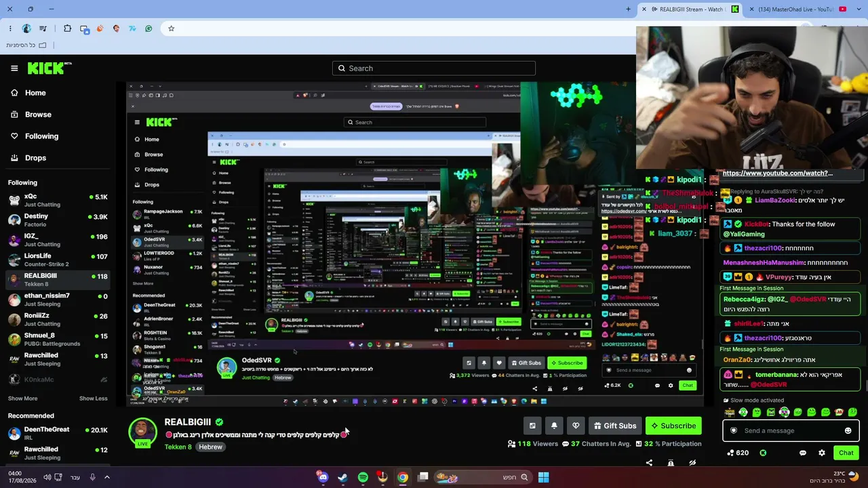868x488 pixels.
Task: Click the unfollow broken-heart button
Action: tap(576, 426)
